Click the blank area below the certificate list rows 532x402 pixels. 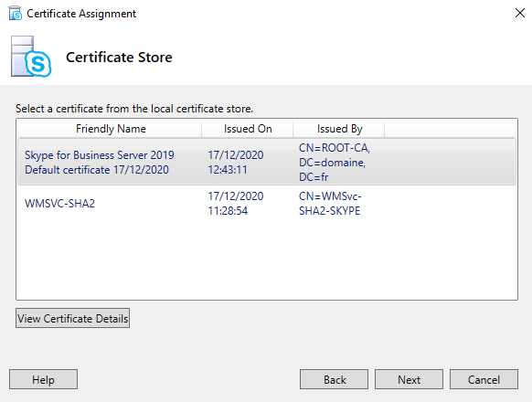267,259
